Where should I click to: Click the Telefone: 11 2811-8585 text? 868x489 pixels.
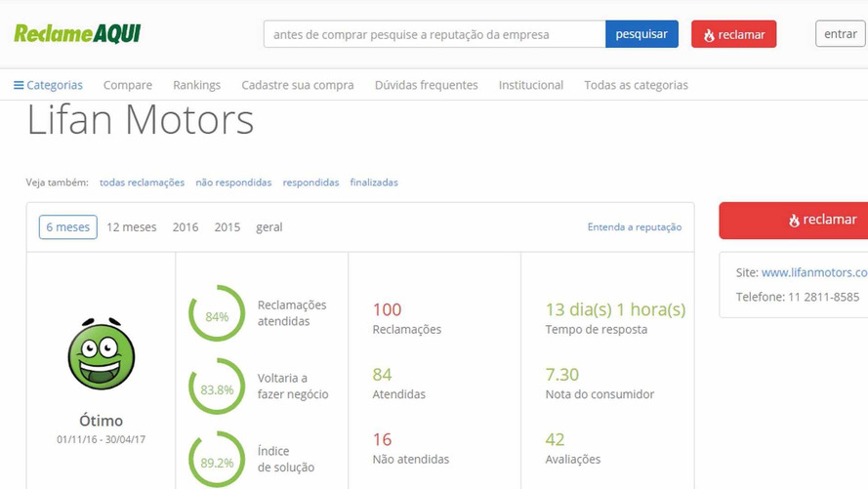click(797, 297)
